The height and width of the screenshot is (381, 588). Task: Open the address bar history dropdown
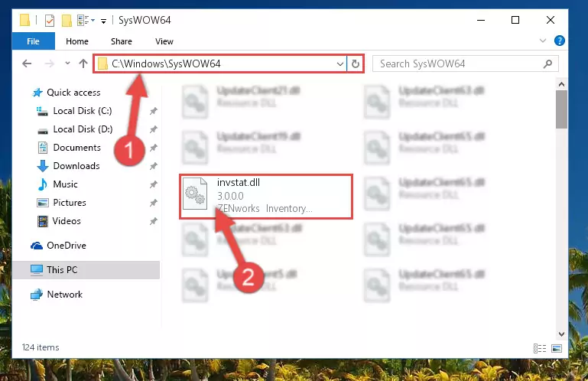pyautogui.click(x=339, y=63)
